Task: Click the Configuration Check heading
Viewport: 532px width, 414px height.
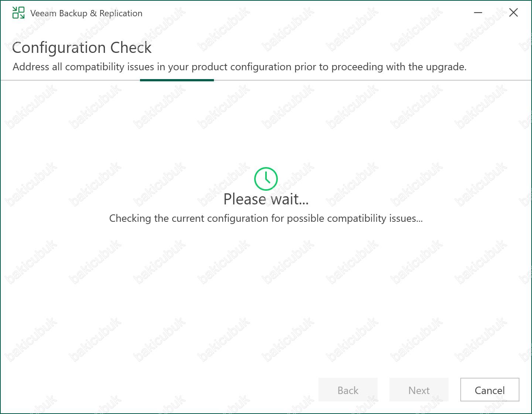Action: click(x=82, y=48)
